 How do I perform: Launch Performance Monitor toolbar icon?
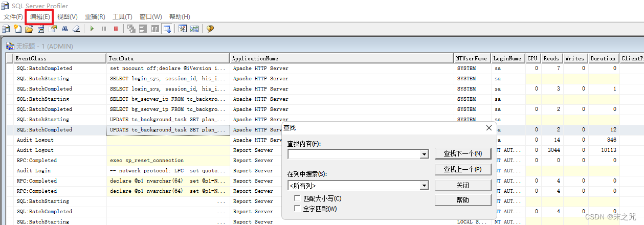pyautogui.click(x=194, y=29)
